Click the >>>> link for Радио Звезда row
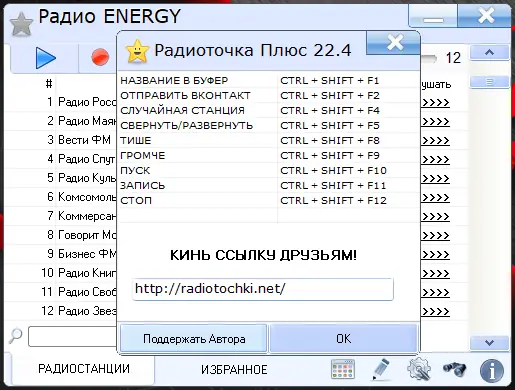Screen dimensions: 515x390 [435, 311]
